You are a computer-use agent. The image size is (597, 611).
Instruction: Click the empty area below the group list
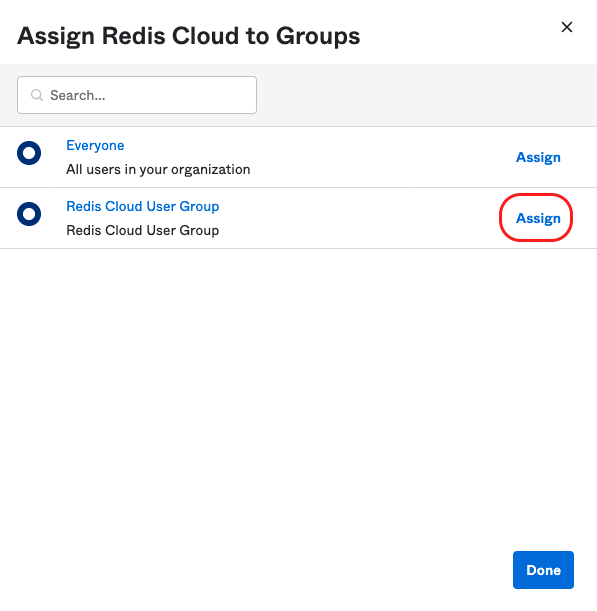298,390
